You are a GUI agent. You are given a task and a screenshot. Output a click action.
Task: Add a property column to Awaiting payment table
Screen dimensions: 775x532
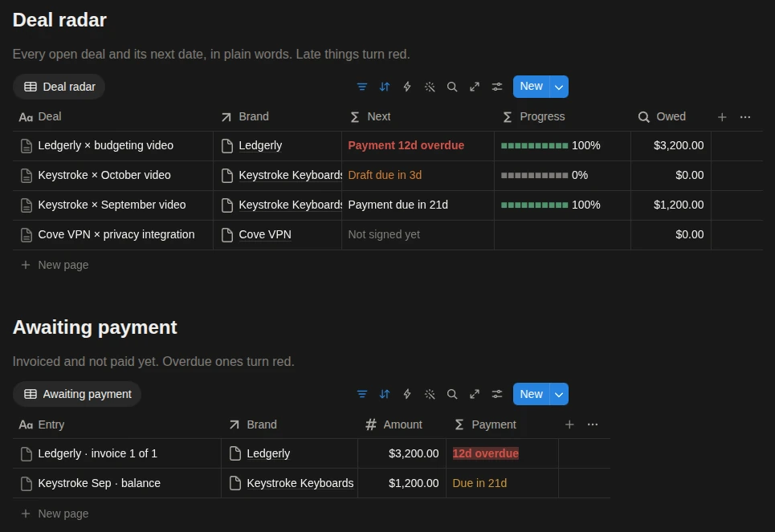(569, 424)
